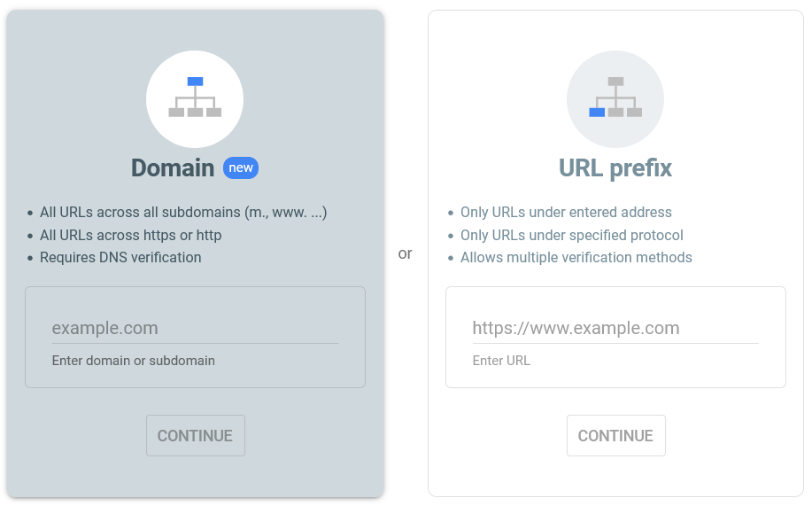The image size is (812, 506).
Task: Click "All URLs across all subdomains" bullet
Action: 183,213
